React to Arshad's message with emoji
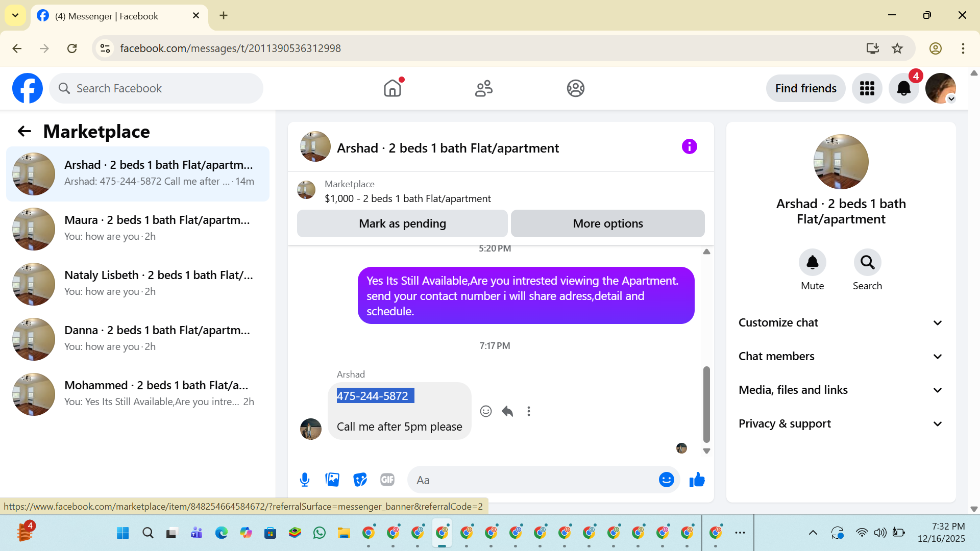Screen dimensions: 980x551 click(486, 411)
